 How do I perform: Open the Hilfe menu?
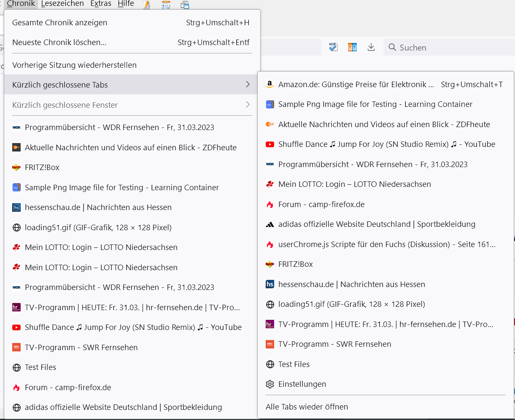[126, 4]
